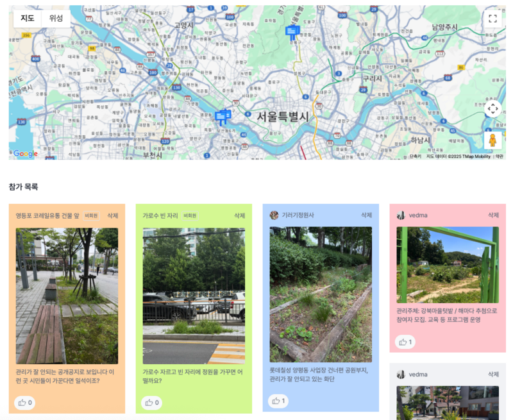Click the blue map marker in northern Seoul
The image size is (513, 420).
(292, 32)
